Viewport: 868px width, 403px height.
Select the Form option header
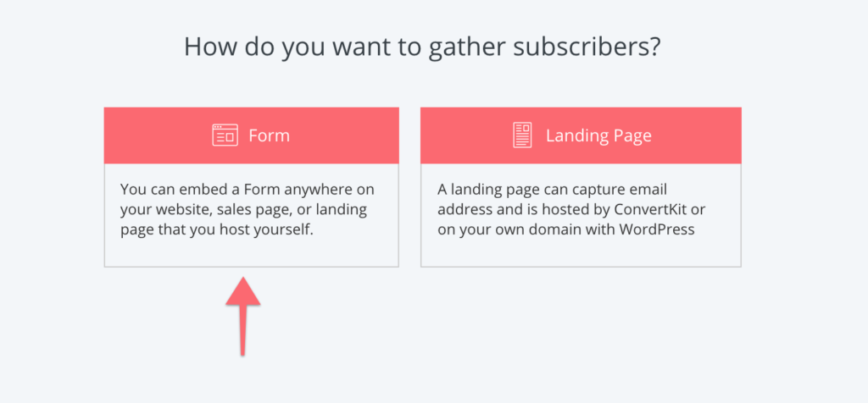[x=251, y=135]
